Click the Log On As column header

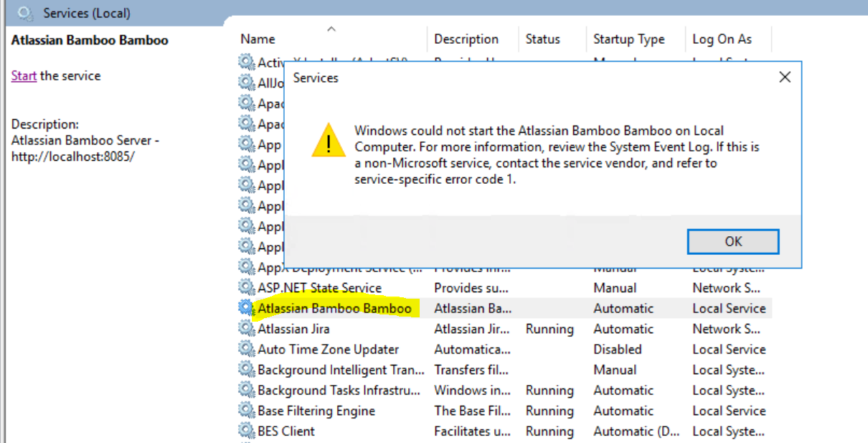(722, 39)
